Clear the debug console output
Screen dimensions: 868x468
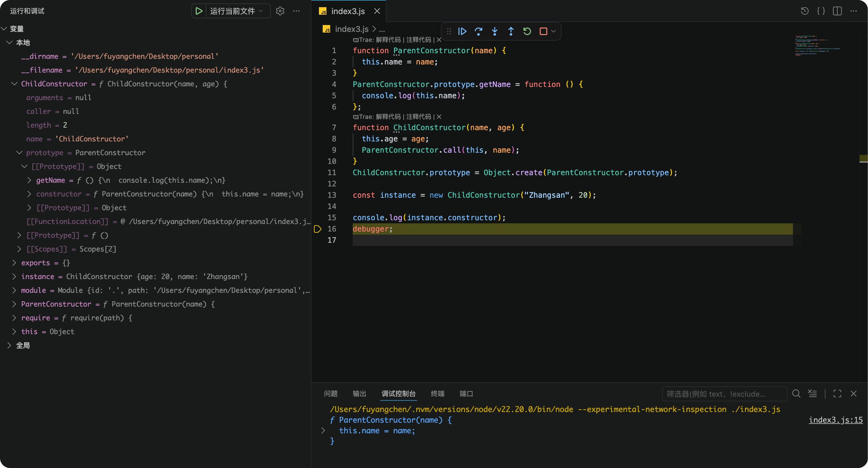tap(812, 394)
